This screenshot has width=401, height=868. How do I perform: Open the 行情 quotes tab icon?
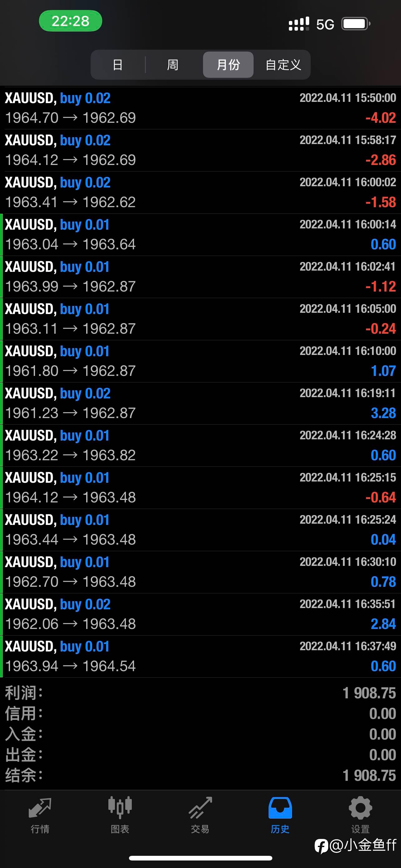click(x=40, y=808)
